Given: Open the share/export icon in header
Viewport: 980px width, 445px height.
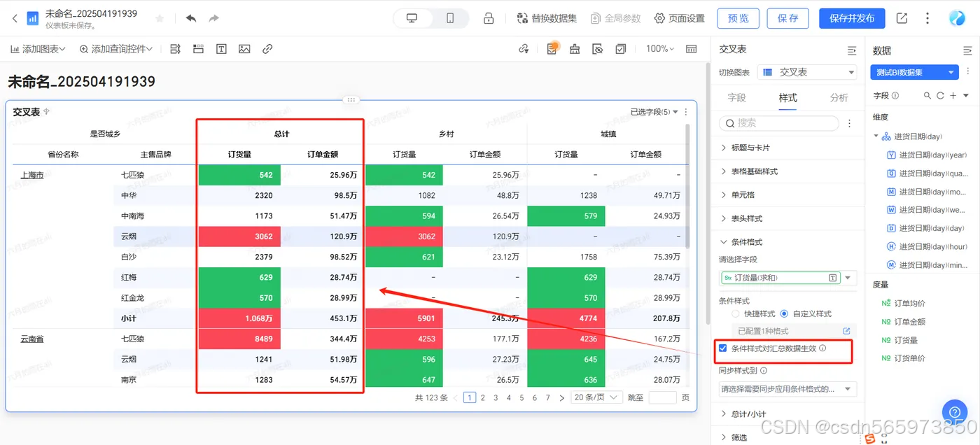Looking at the screenshot, I should 902,18.
